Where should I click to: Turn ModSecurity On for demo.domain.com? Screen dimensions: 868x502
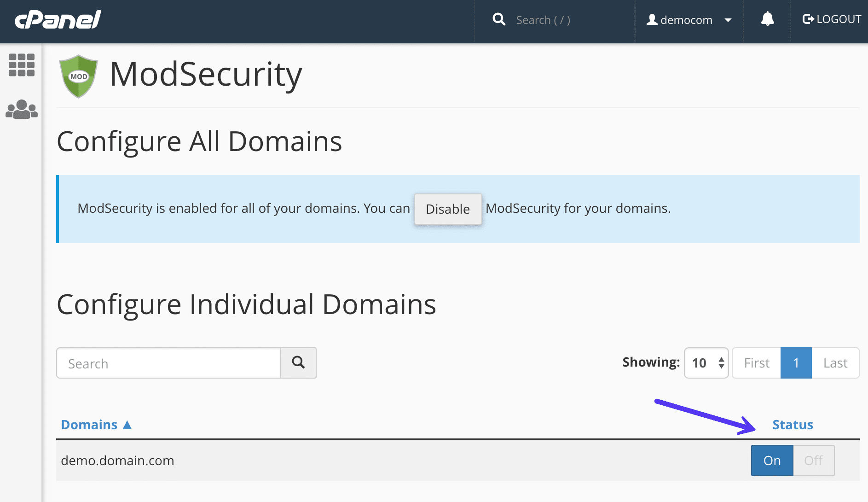point(771,460)
